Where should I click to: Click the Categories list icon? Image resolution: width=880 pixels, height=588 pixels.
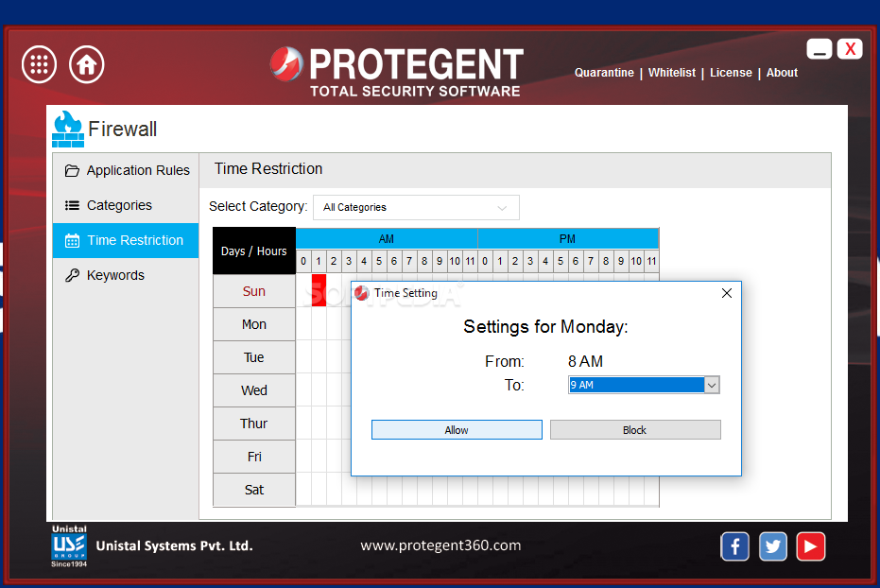pos(73,205)
